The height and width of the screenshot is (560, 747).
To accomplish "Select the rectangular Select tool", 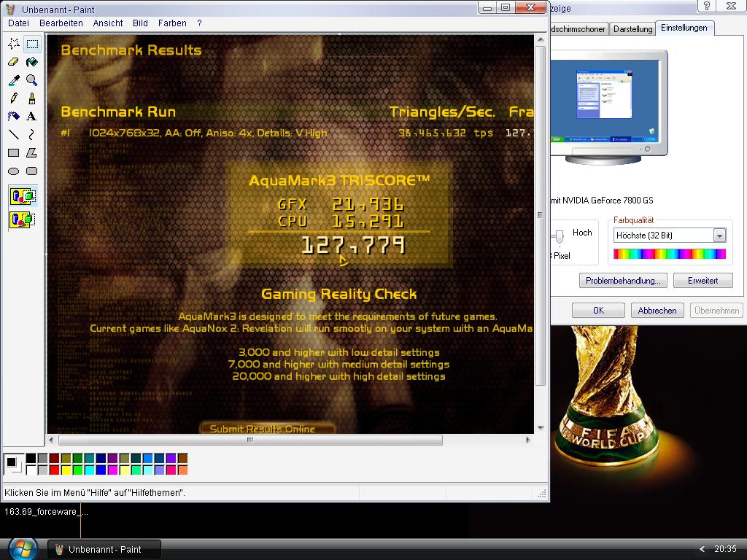I will click(32, 44).
